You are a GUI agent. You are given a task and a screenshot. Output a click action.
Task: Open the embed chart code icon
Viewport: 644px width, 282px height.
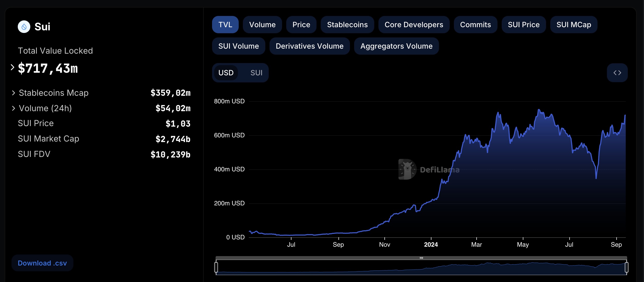[x=617, y=73]
